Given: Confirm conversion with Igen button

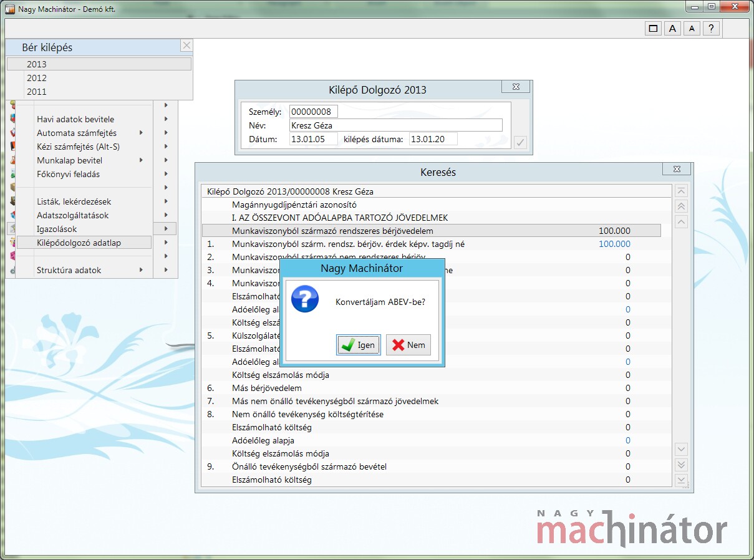Looking at the screenshot, I should pyautogui.click(x=359, y=345).
